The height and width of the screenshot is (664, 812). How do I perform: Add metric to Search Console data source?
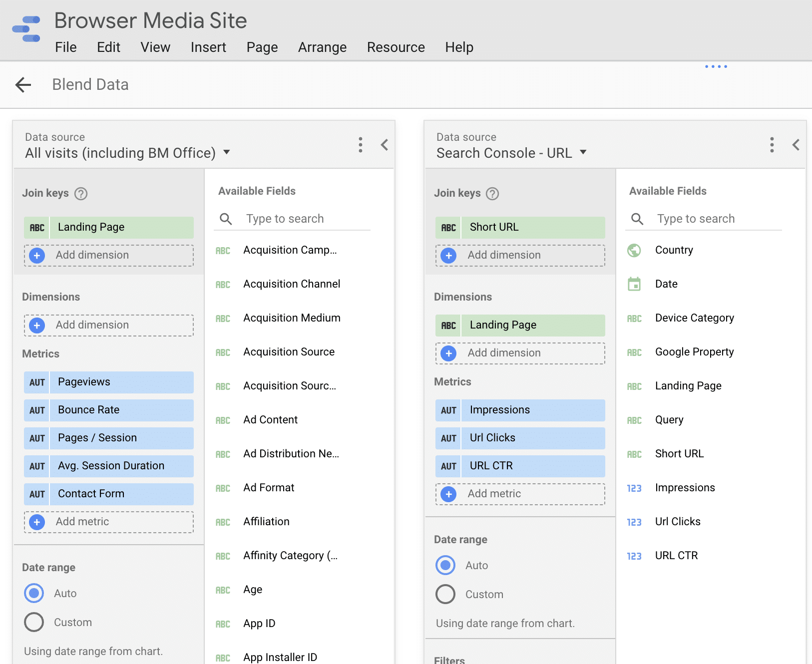[x=520, y=494]
